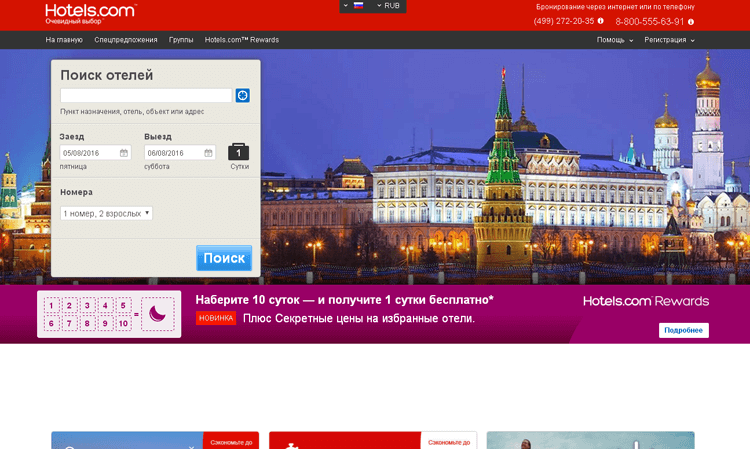
Task: Click the red НОВИНКА badge
Action: 216,318
